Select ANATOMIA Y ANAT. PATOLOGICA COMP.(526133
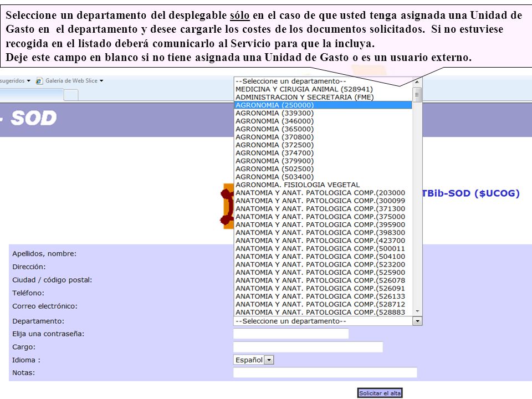 (323, 296)
